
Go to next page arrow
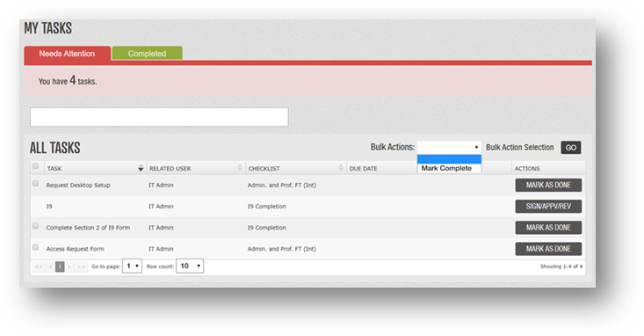click(69, 267)
